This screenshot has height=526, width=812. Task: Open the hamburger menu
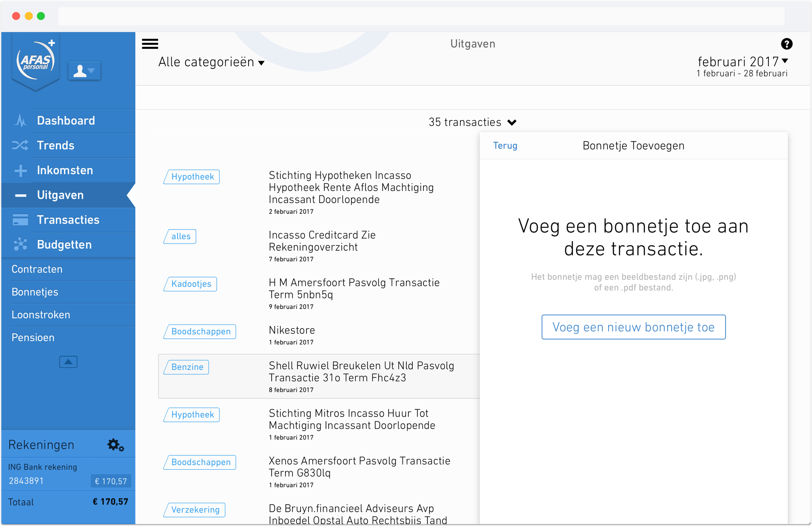point(150,44)
